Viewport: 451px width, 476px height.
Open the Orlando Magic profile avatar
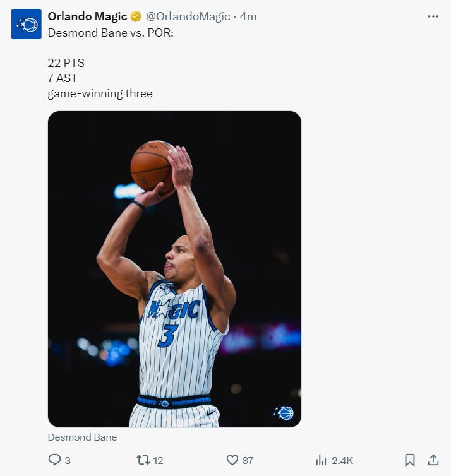coord(27,24)
